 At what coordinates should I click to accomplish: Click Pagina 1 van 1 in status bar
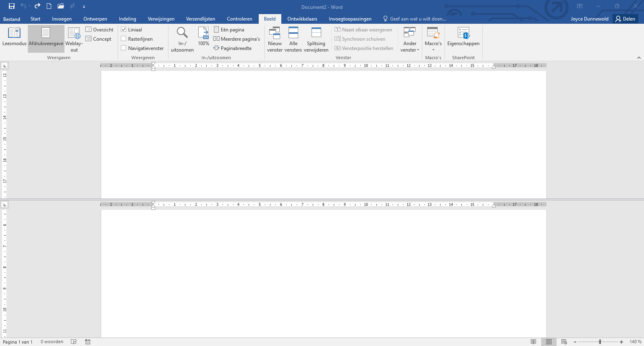pos(18,342)
